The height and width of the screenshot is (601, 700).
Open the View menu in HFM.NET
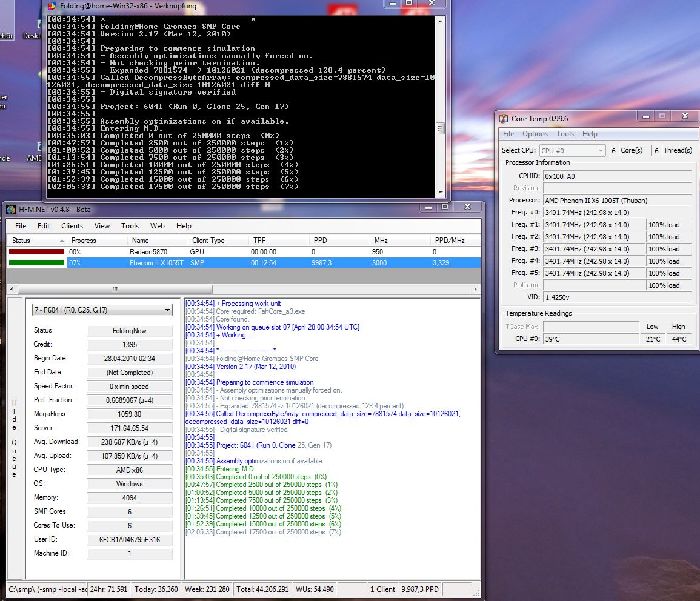click(102, 226)
